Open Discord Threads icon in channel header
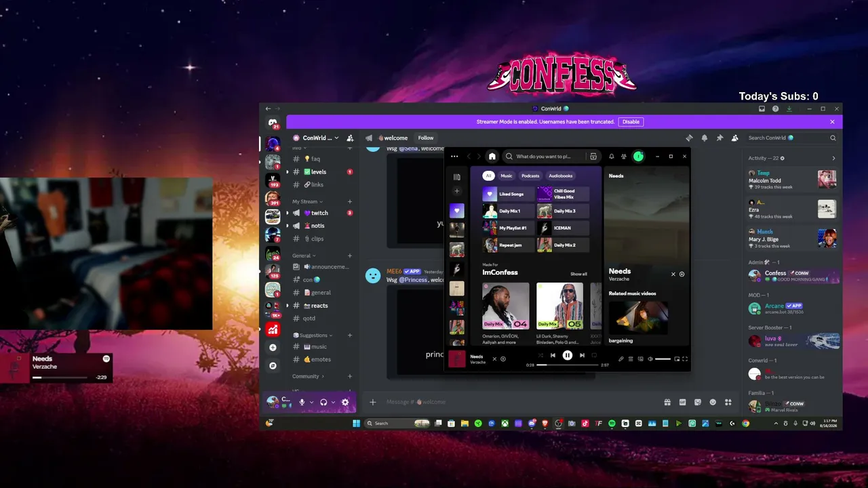This screenshot has width=868, height=488. (x=690, y=138)
